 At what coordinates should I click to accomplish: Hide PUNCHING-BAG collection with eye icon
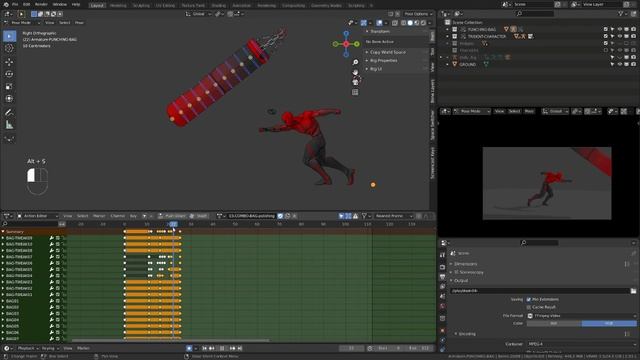click(620, 29)
